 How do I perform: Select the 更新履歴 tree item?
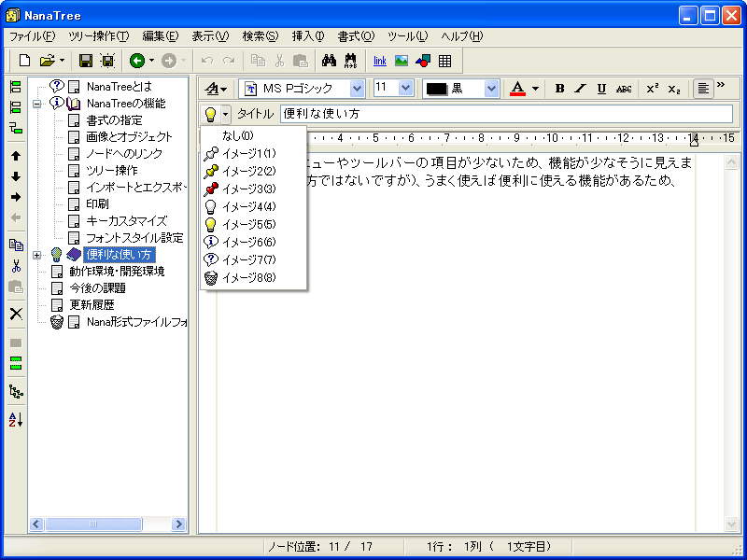(92, 305)
